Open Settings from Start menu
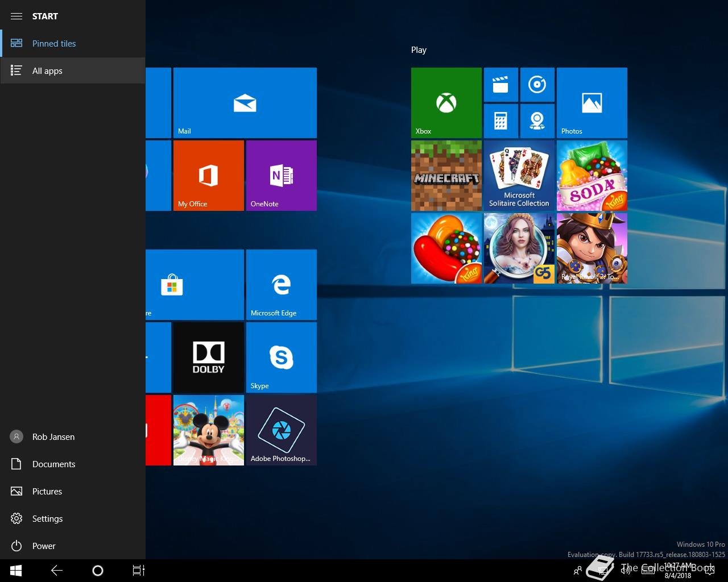The height and width of the screenshot is (582, 728). pos(73,518)
